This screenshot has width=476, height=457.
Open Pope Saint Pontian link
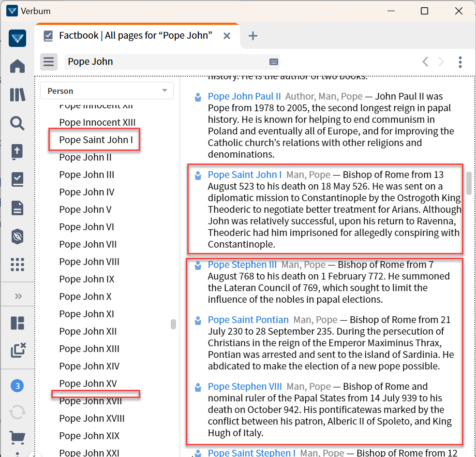[248, 320]
